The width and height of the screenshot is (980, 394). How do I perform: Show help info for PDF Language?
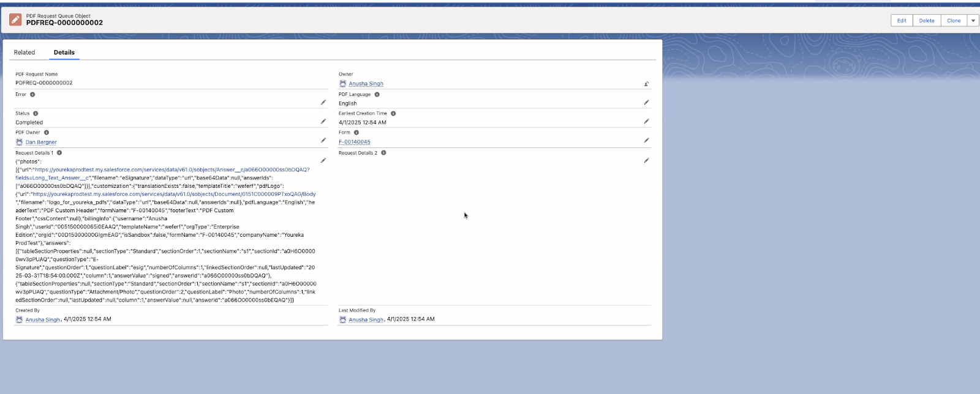(x=377, y=94)
